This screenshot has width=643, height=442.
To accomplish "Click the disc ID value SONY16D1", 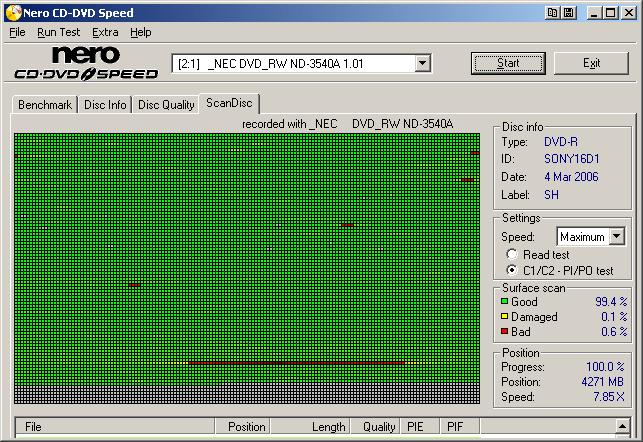I will coord(572,159).
